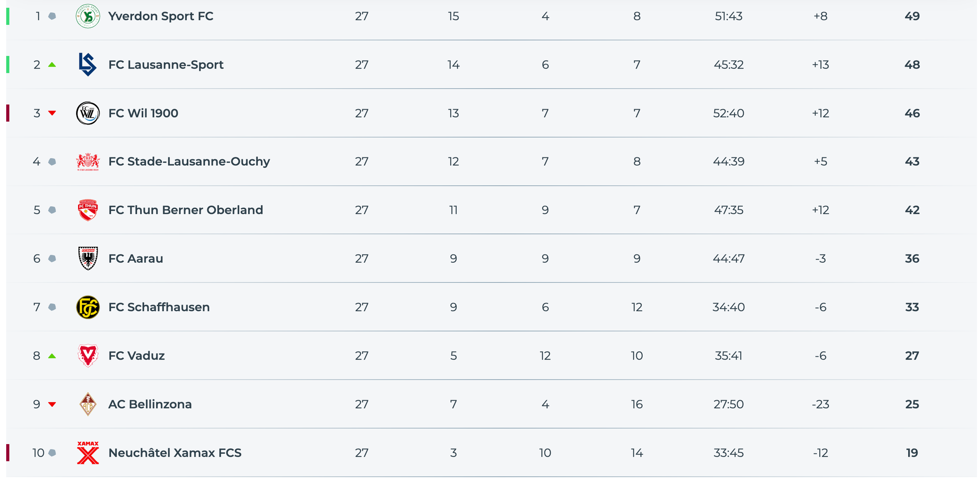
Task: Click the FC Schaffhausen yellow-black logo
Action: pos(88,307)
